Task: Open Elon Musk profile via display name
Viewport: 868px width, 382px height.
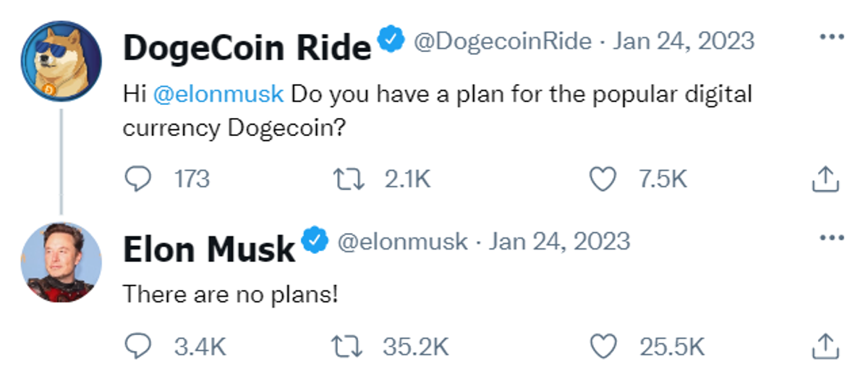Action: click(x=209, y=248)
